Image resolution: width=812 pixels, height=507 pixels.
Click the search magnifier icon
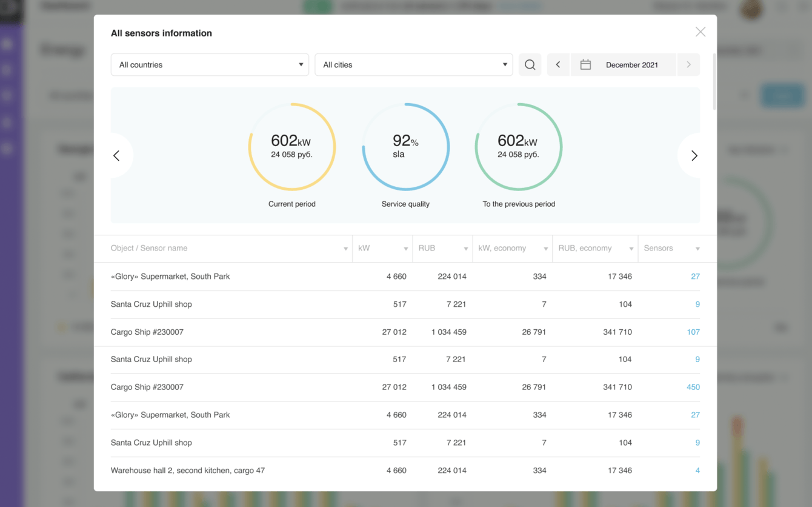click(530, 65)
